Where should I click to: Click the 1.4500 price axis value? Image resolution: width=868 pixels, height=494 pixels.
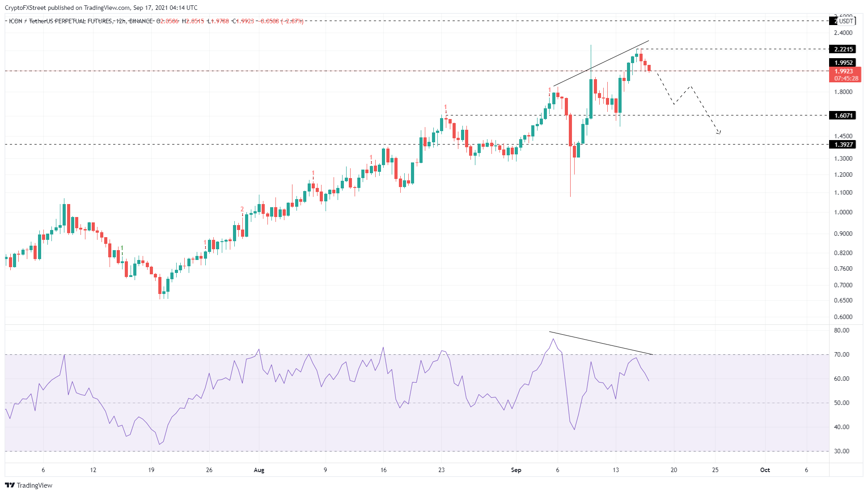click(843, 136)
